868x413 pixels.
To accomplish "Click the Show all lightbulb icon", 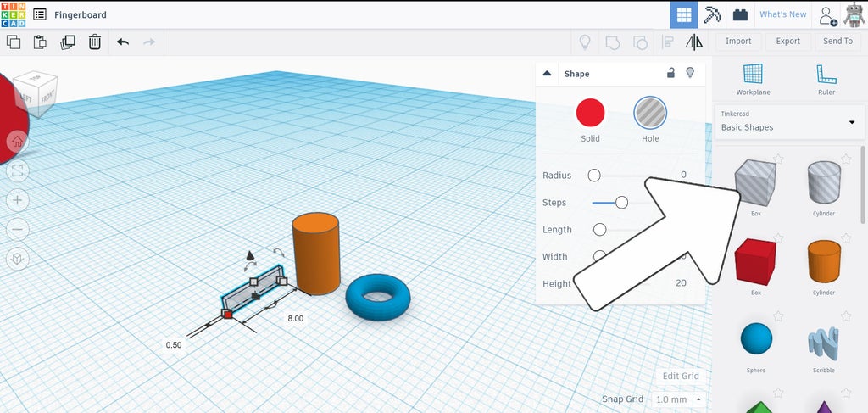I will click(x=585, y=42).
